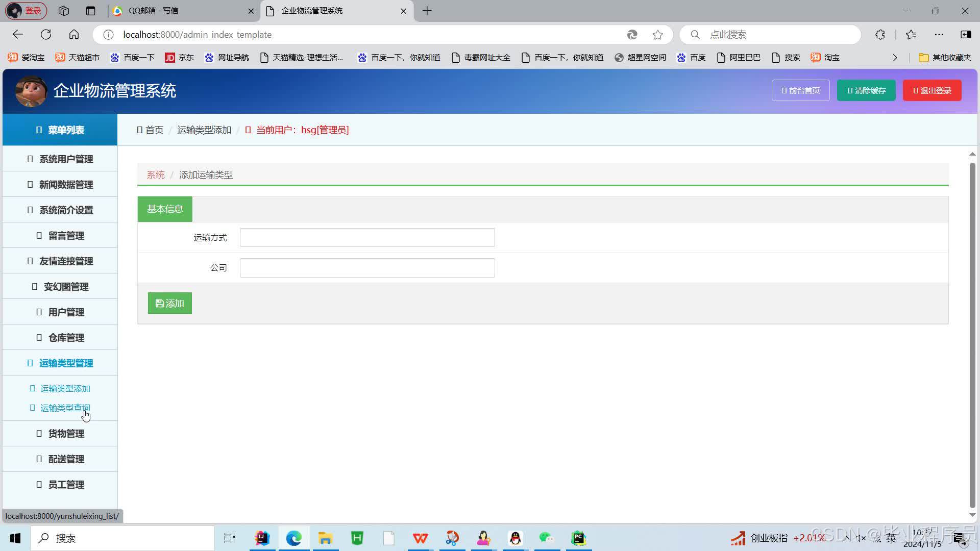
Task: Click the 清除缓存 button
Action: (866, 91)
